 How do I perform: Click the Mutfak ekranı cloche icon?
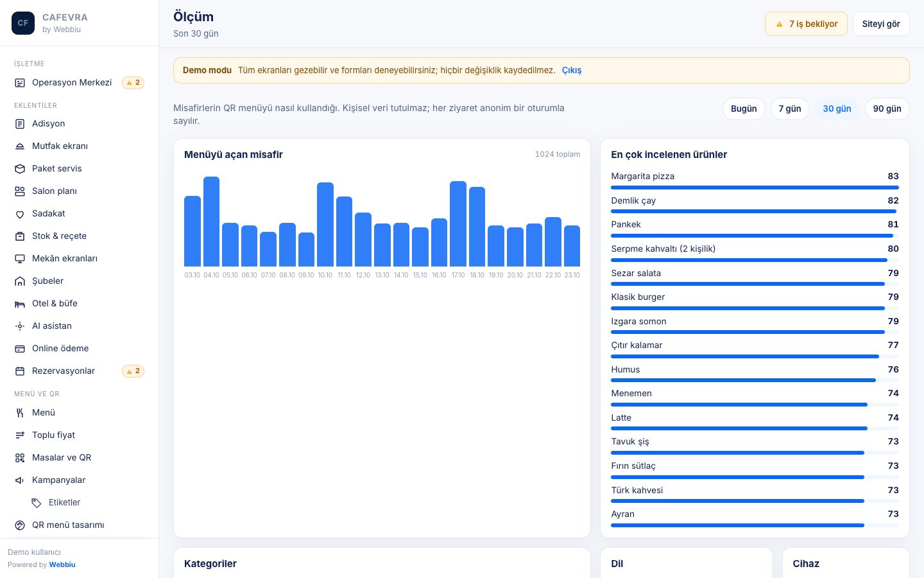20,146
